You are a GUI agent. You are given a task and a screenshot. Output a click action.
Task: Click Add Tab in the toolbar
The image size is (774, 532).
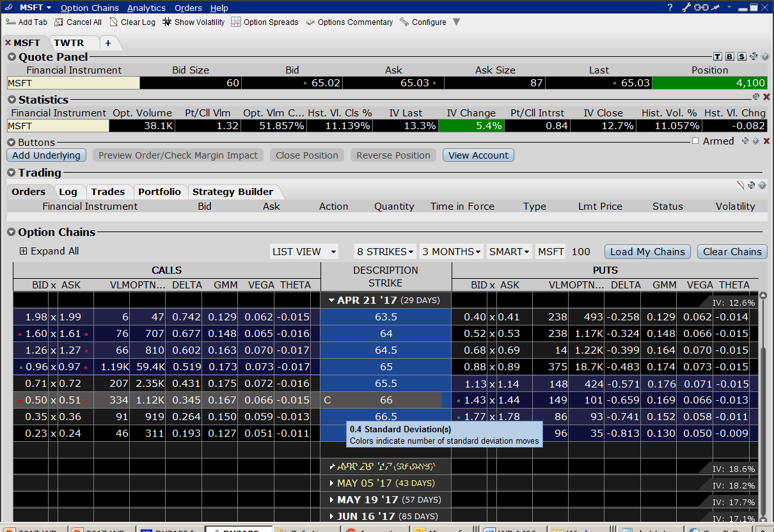(x=27, y=22)
